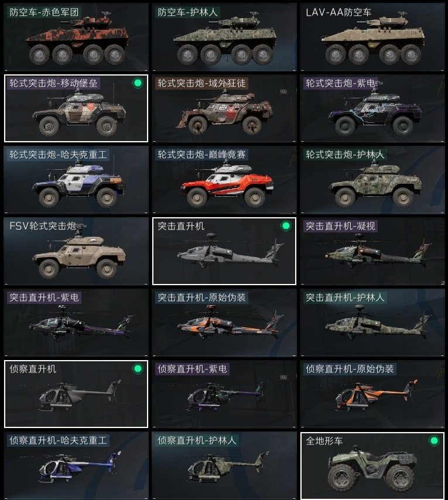The image size is (448, 500).
Task: Select the 防空车-赤色军团 vehicle skin
Action: pos(76,37)
